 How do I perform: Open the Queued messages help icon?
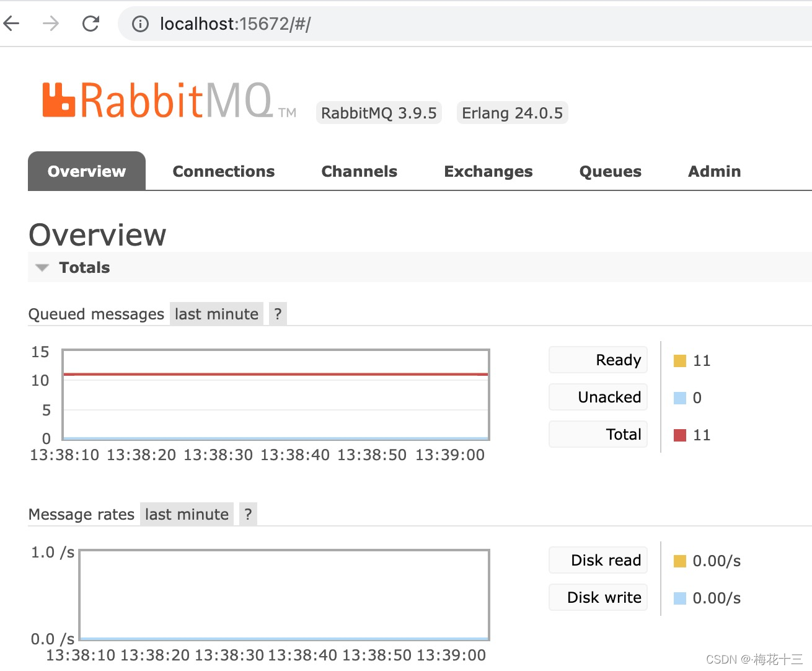coord(277,314)
